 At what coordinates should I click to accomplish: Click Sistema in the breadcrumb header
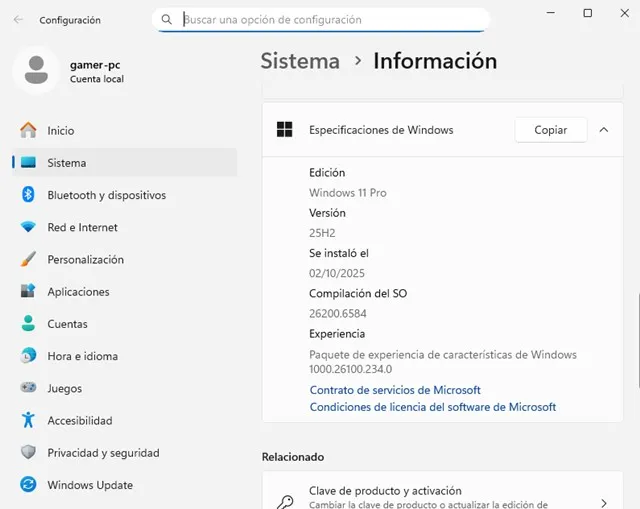[x=300, y=61]
